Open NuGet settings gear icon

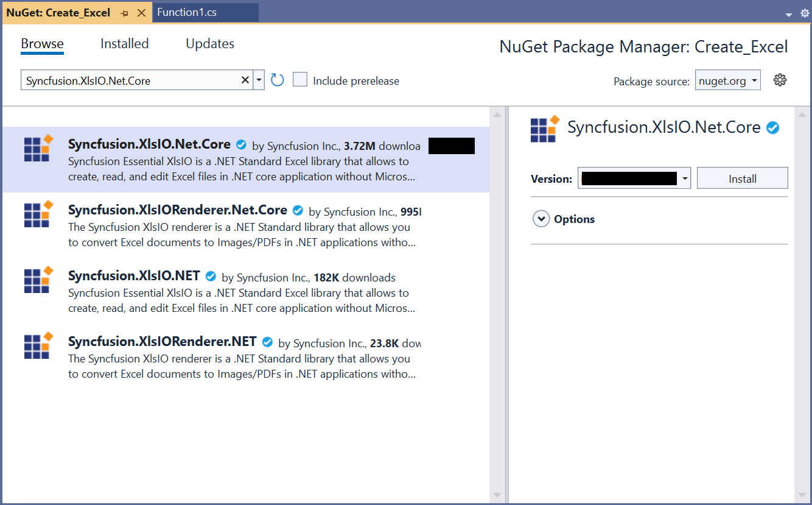780,80
